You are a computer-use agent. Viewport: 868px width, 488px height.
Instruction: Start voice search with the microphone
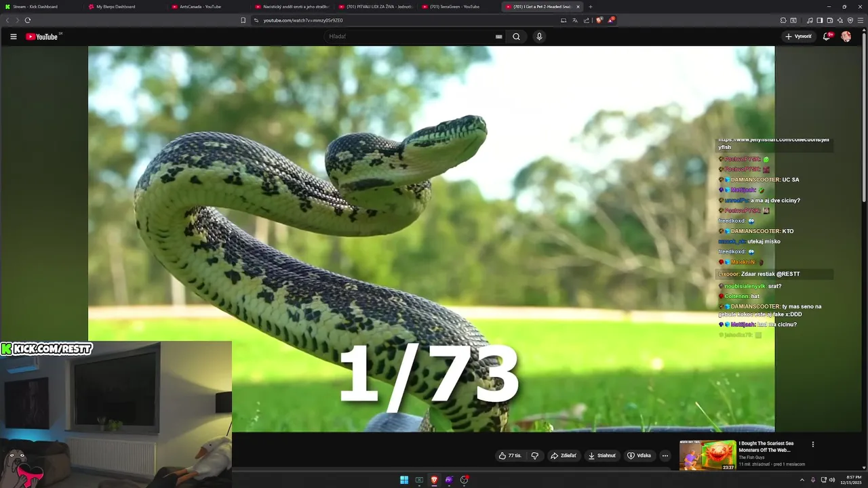point(539,37)
